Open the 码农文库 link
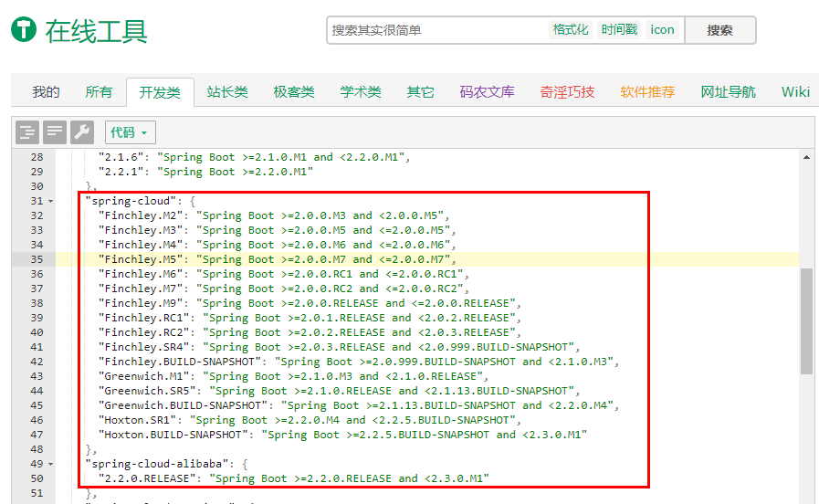 click(487, 92)
